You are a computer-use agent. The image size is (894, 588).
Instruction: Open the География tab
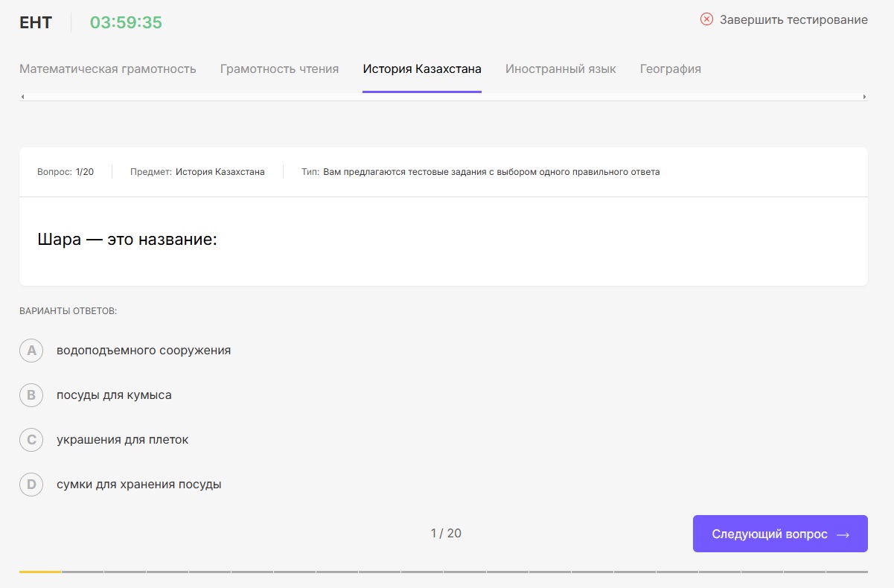click(x=669, y=68)
